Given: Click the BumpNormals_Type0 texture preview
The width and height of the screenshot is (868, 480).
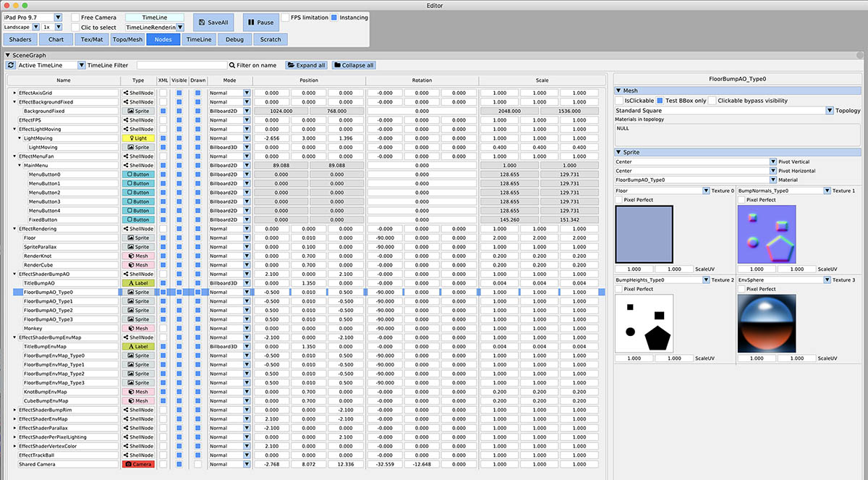Looking at the screenshot, I should tap(767, 235).
